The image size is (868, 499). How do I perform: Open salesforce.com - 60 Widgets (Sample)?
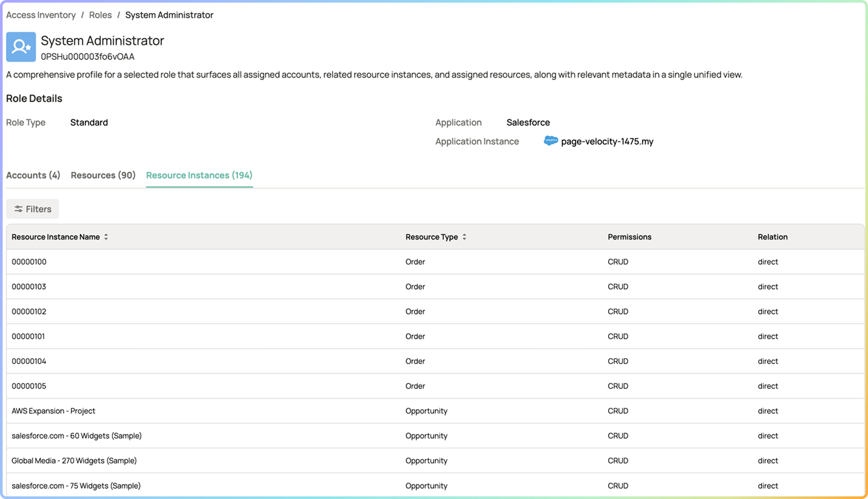[77, 436]
